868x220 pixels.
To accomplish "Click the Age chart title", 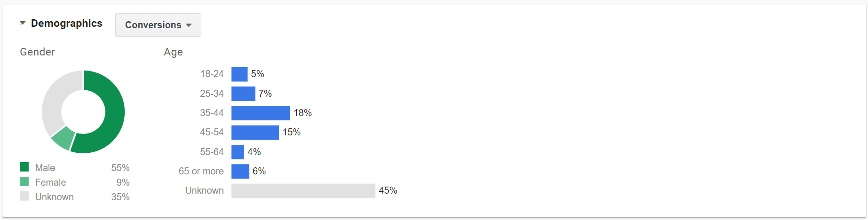I will coord(173,52).
